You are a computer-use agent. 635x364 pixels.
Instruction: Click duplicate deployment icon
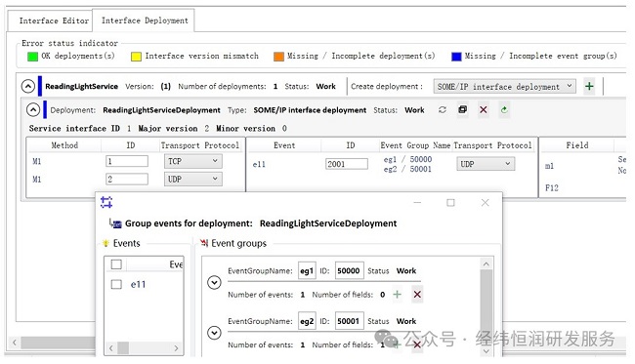tap(462, 109)
